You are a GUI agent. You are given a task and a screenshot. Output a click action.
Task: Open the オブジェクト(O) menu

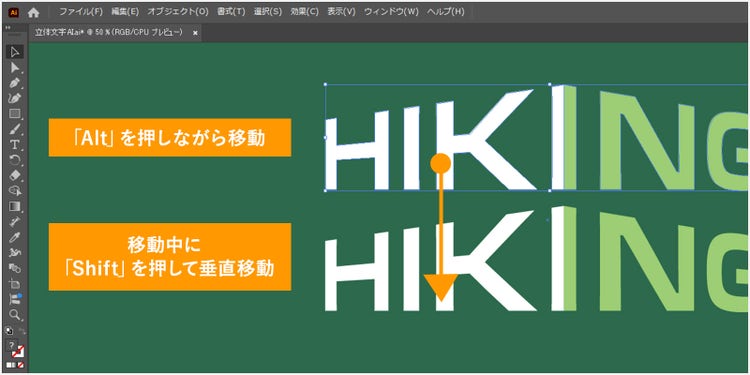coord(178,12)
